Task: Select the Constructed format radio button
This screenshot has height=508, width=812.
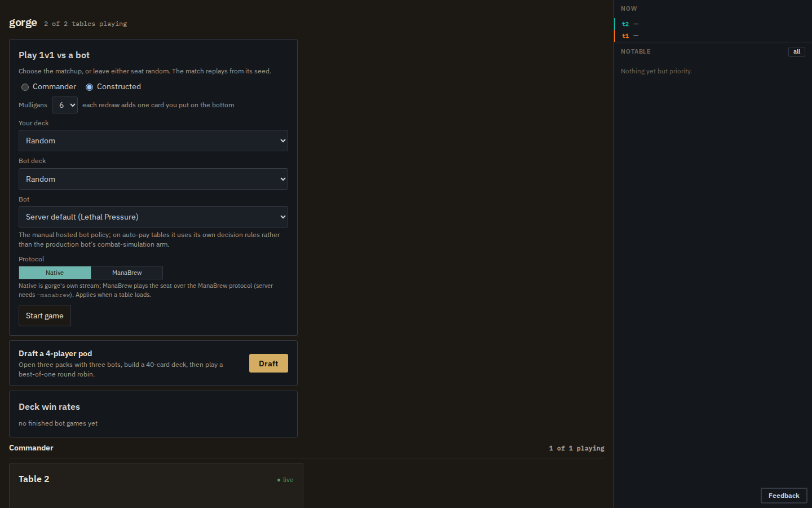Action: tap(89, 87)
